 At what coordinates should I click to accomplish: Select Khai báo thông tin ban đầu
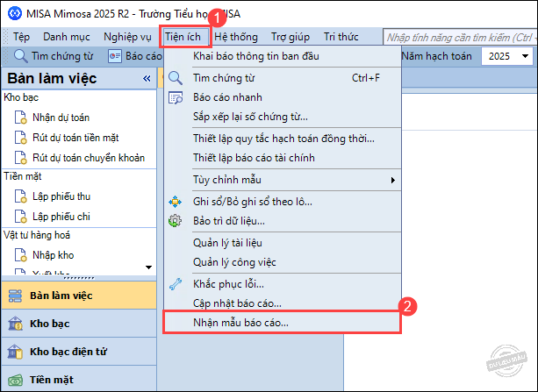[283, 56]
